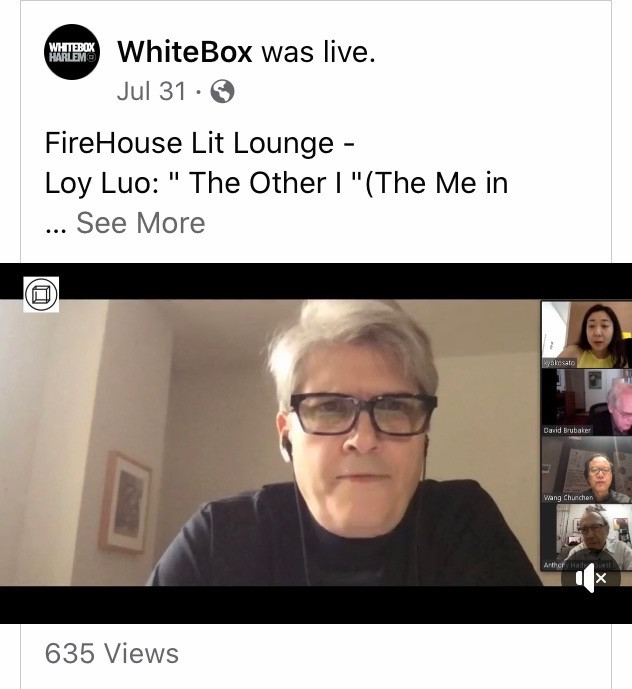This screenshot has width=632, height=689.
Task: Select the Wang Chunchen participant thumbnail
Action: pos(586,470)
